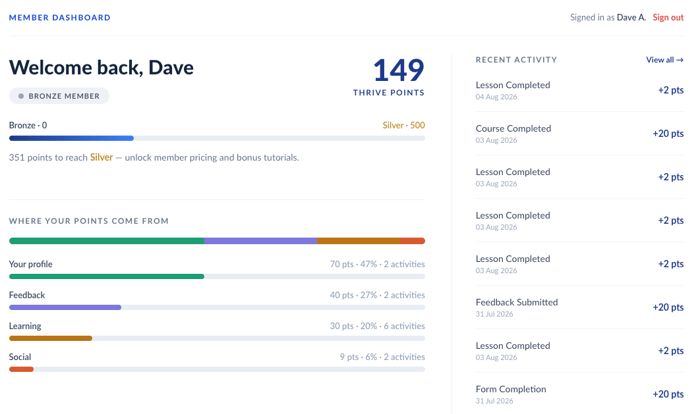Screen dimensions: 700x414
Task: Click the purple Feedback points bar
Action: (x=65, y=307)
